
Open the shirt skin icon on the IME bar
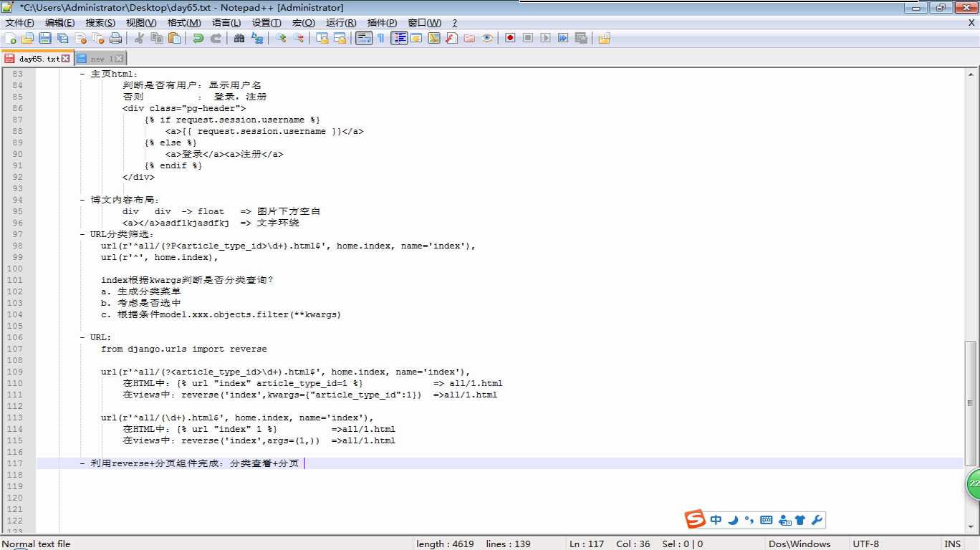800,520
